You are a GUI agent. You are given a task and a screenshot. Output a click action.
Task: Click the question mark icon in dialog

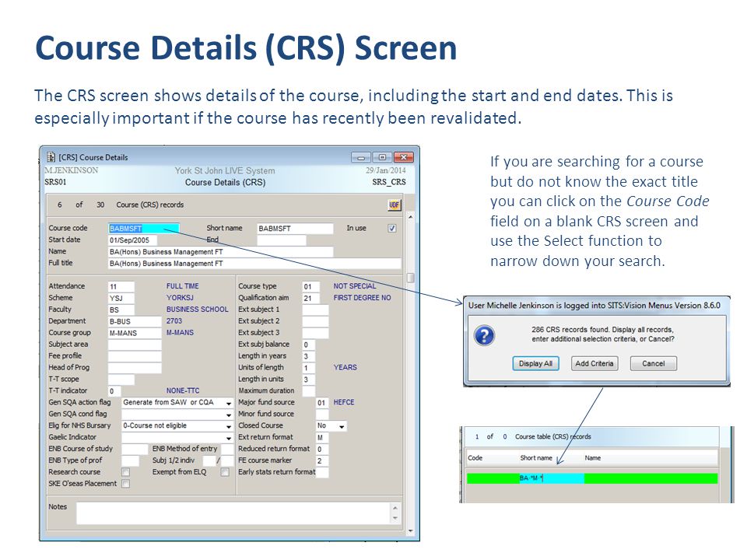point(484,336)
